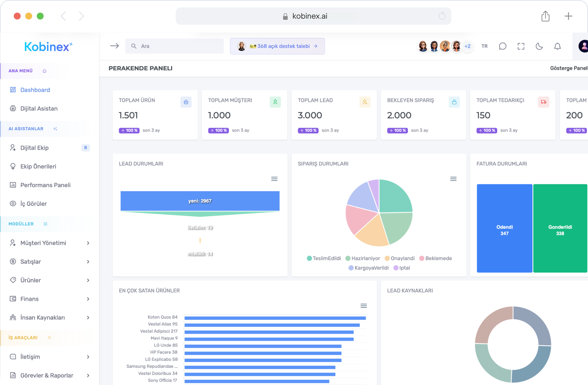588x385 pixels.
Task: Expand İletişim submenu chevron
Action: coord(88,357)
